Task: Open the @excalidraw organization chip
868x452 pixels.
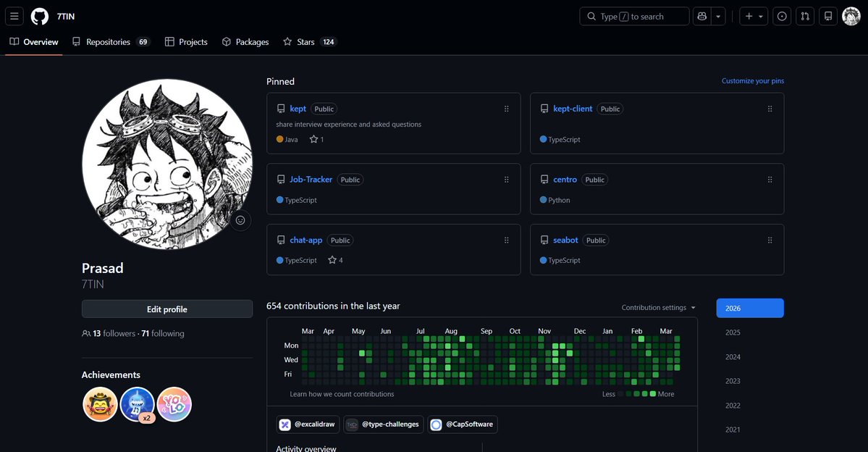Action: coord(308,424)
